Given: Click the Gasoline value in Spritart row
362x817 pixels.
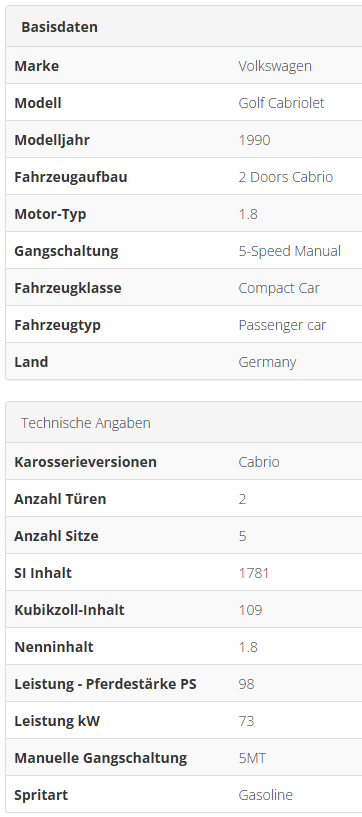Looking at the screenshot, I should click(x=266, y=795).
